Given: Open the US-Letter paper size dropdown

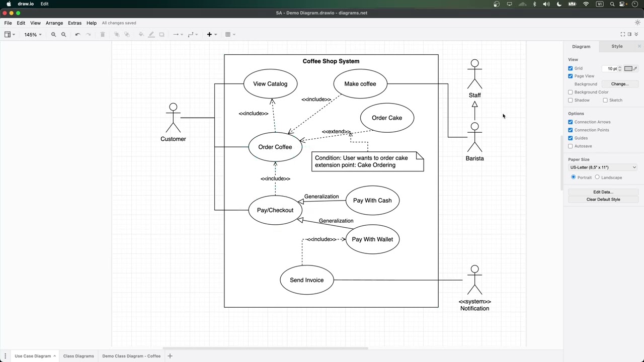Looking at the screenshot, I should [x=603, y=167].
